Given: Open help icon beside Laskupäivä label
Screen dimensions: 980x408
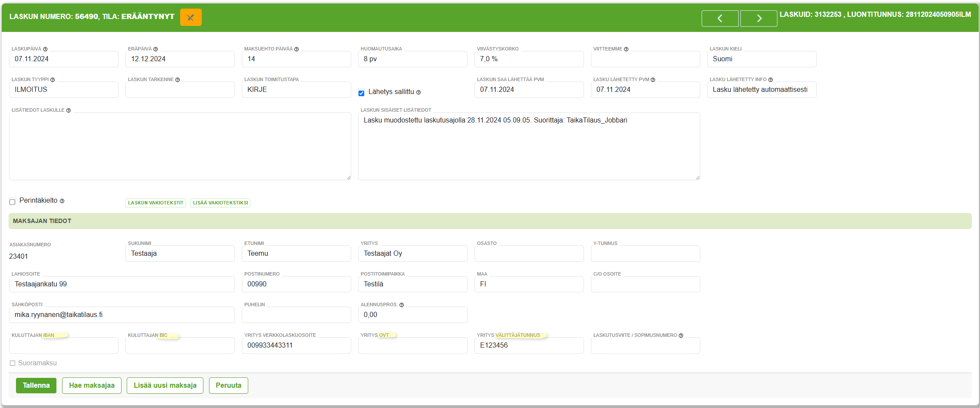Looking at the screenshot, I should tap(45, 49).
